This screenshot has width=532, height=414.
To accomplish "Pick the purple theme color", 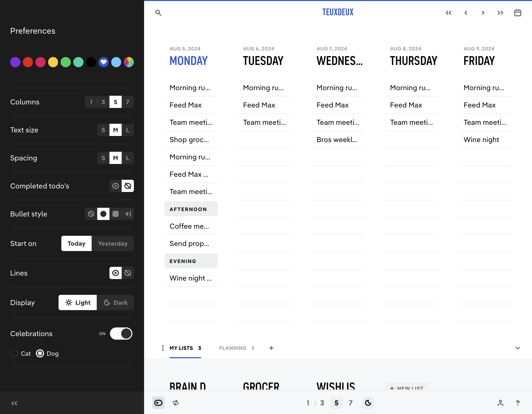I will [x=15, y=62].
